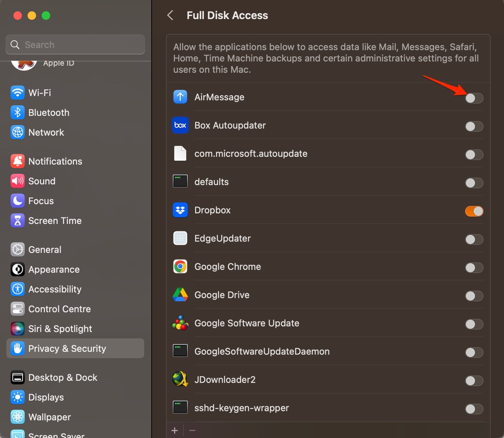Enable Google Chrome disk access switch
This screenshot has width=504, height=438.
pos(474,268)
